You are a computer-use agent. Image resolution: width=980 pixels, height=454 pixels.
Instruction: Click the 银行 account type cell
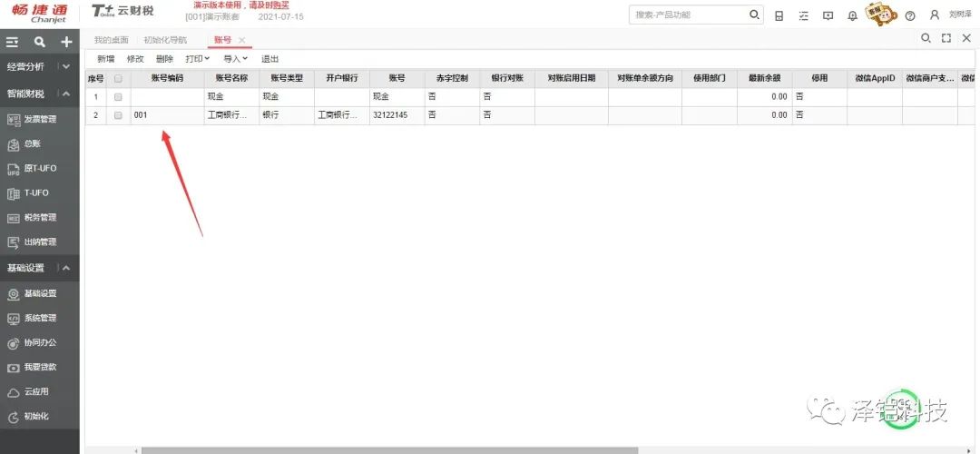click(x=287, y=115)
